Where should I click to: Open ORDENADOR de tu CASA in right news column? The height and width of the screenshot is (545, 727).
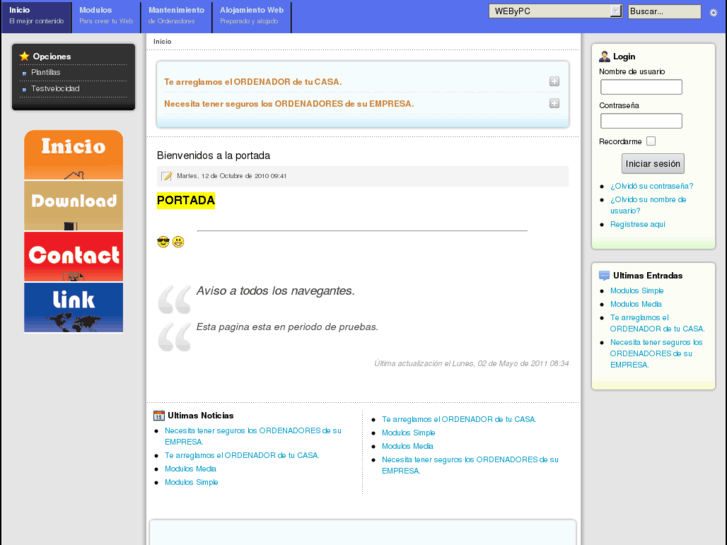pos(459,419)
